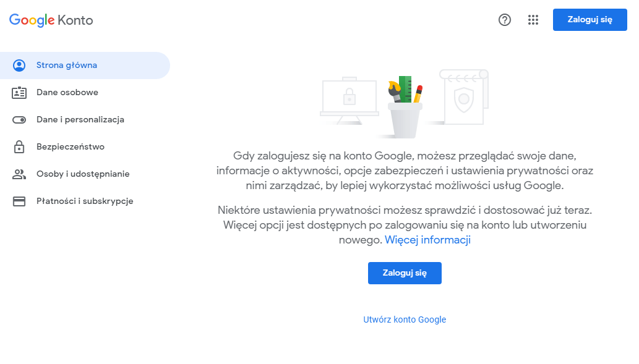Screen dimensions: 639x364
Task: Navigate to Osoby i udostępnianie
Action: pos(83,174)
